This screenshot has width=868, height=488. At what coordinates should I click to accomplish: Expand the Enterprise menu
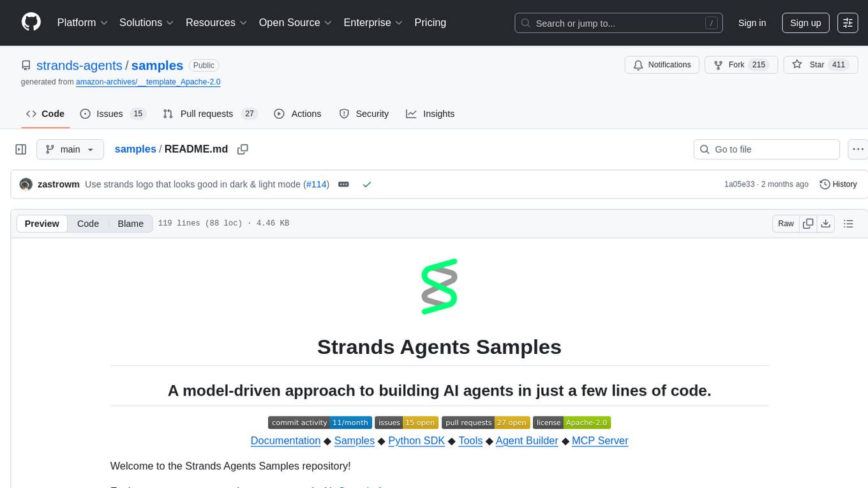373,22
